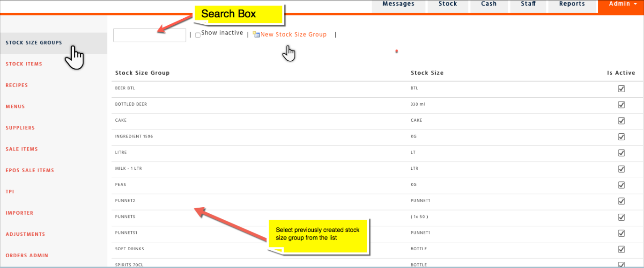Select the PUNNET2 stock size group
Viewport: 644px width, 268px height.
pyautogui.click(x=125, y=201)
